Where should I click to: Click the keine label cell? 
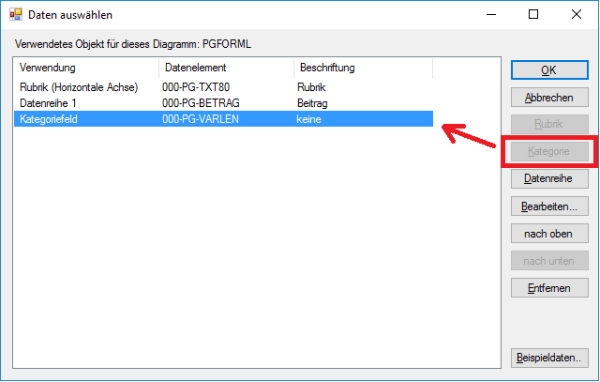309,119
